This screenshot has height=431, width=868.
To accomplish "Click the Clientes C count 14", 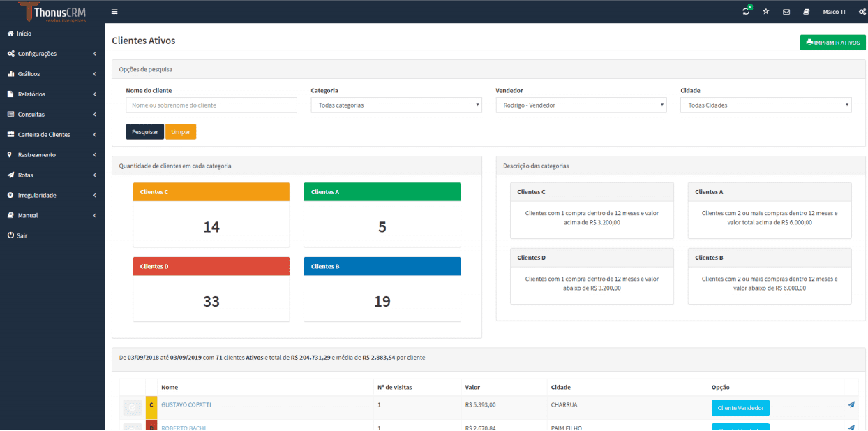I will (x=211, y=227).
